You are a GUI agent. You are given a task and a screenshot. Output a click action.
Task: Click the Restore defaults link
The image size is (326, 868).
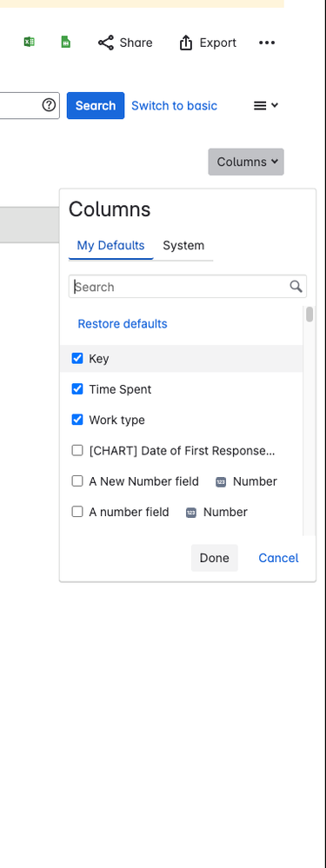coord(123,324)
